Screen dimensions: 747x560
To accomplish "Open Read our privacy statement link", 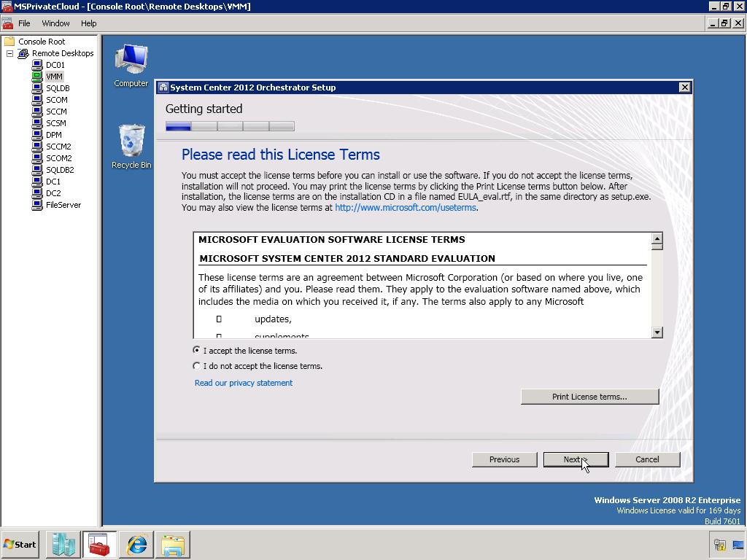I will coord(244,383).
